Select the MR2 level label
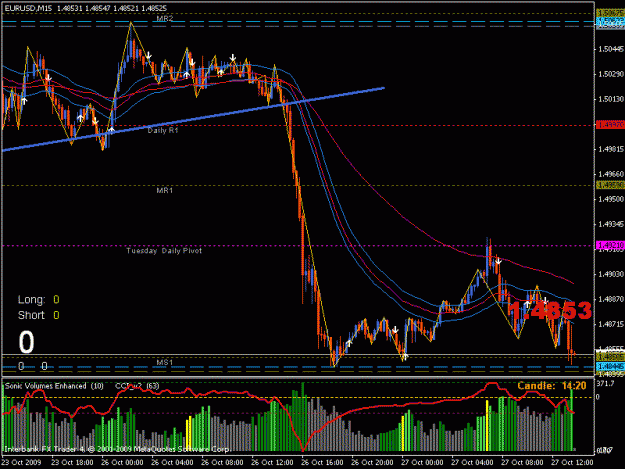Viewport: 625px width, 469px height. point(165,18)
